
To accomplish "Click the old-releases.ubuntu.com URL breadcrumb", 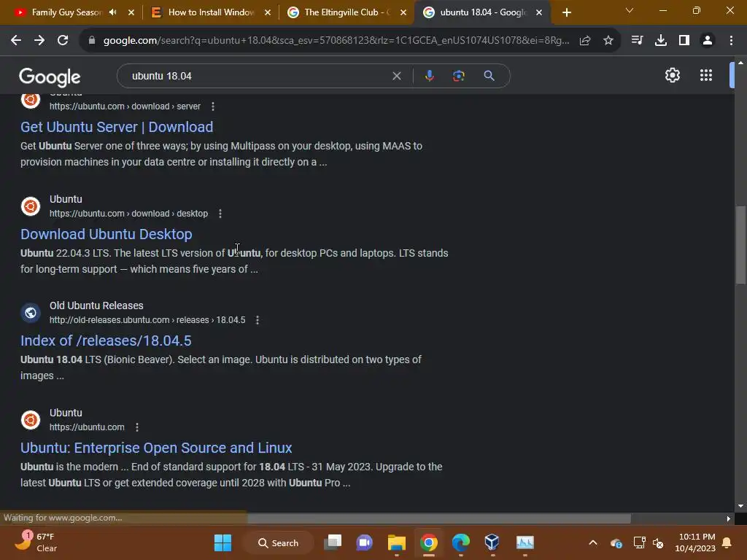I will tap(147, 320).
